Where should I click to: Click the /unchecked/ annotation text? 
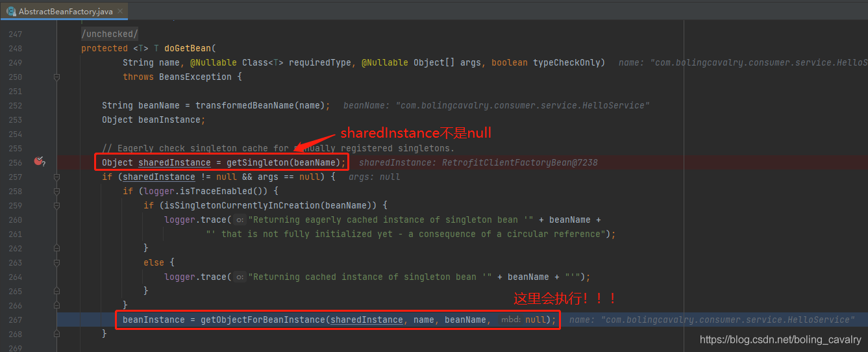[x=110, y=34]
